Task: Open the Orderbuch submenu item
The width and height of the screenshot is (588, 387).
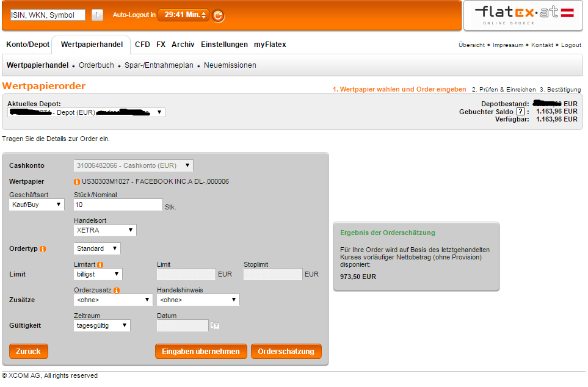Action: click(96, 65)
